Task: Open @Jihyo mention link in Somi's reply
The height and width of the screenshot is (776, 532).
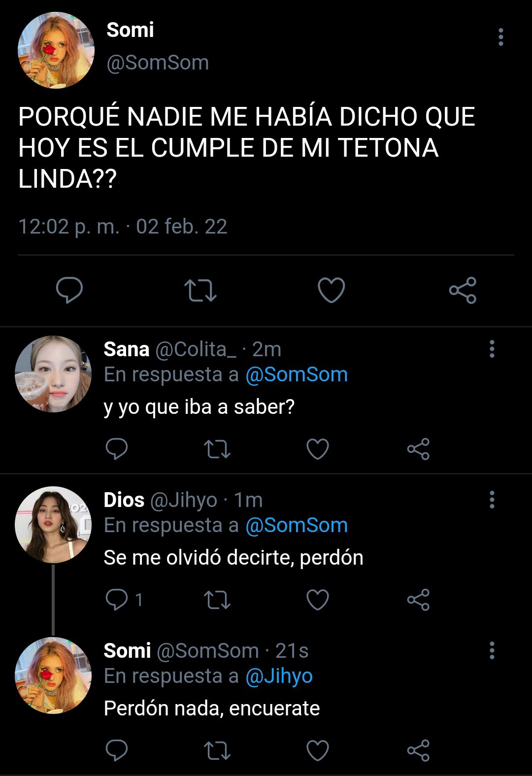Action: (x=279, y=676)
